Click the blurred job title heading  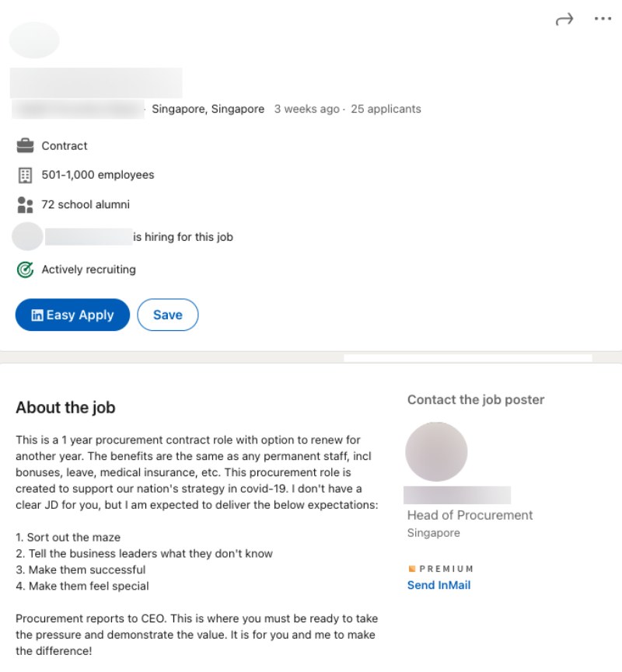pyautogui.click(x=96, y=82)
